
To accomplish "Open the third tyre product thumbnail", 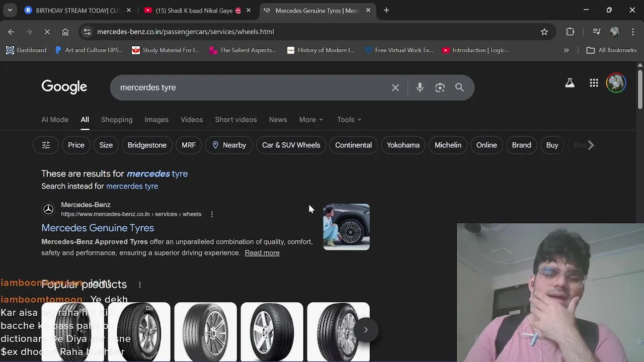I will tap(205, 332).
